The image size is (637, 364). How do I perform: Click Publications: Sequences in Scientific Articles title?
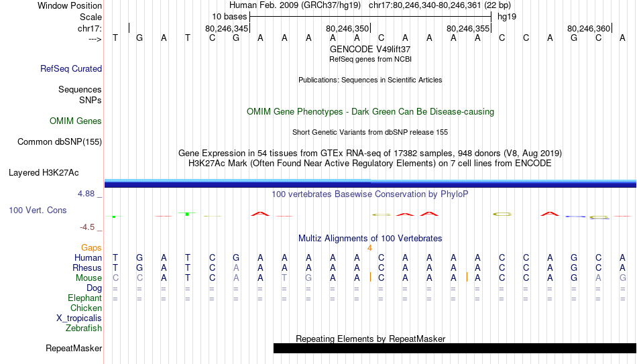(x=370, y=80)
